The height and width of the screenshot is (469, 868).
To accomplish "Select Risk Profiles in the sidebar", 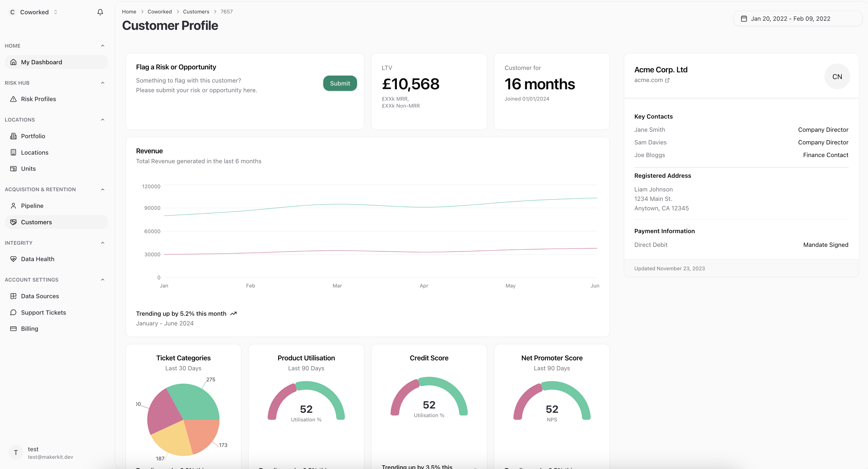I will pyautogui.click(x=38, y=99).
